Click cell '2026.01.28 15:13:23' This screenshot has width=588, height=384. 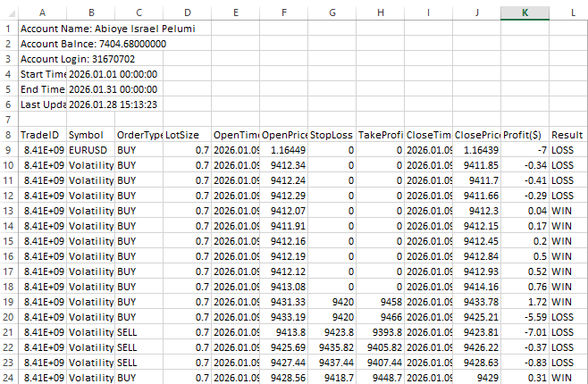114,104
